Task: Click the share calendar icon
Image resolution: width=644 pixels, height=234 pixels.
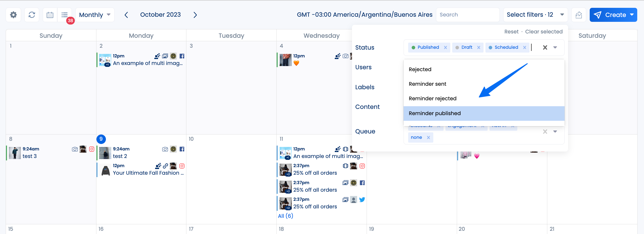Action: (579, 15)
